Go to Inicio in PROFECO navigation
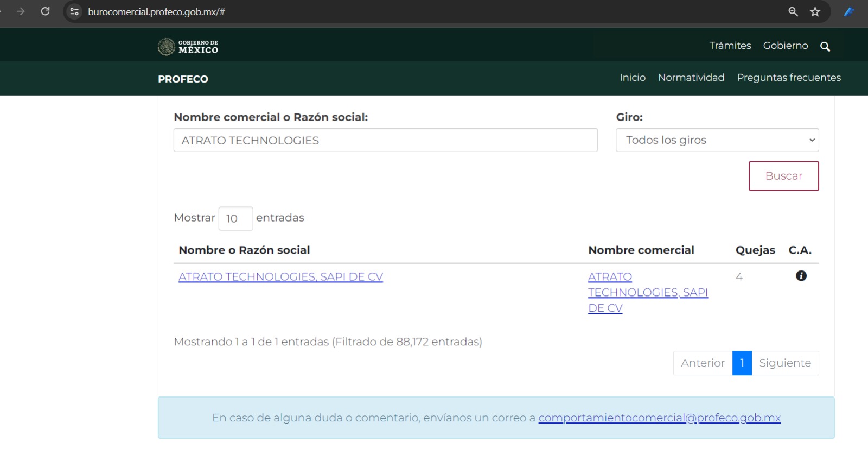Screen dimensions: 868x473 point(633,78)
